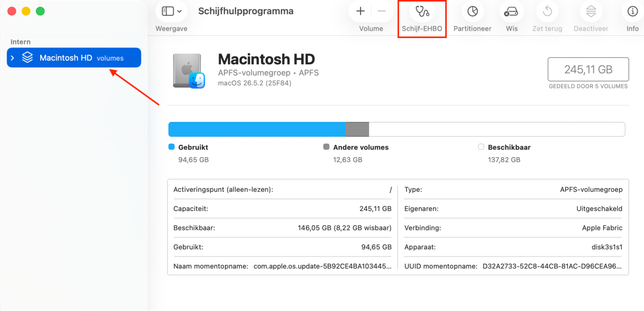The width and height of the screenshot is (644, 311).
Task: Click the blue Gebruikt swatch
Action: [x=171, y=147]
